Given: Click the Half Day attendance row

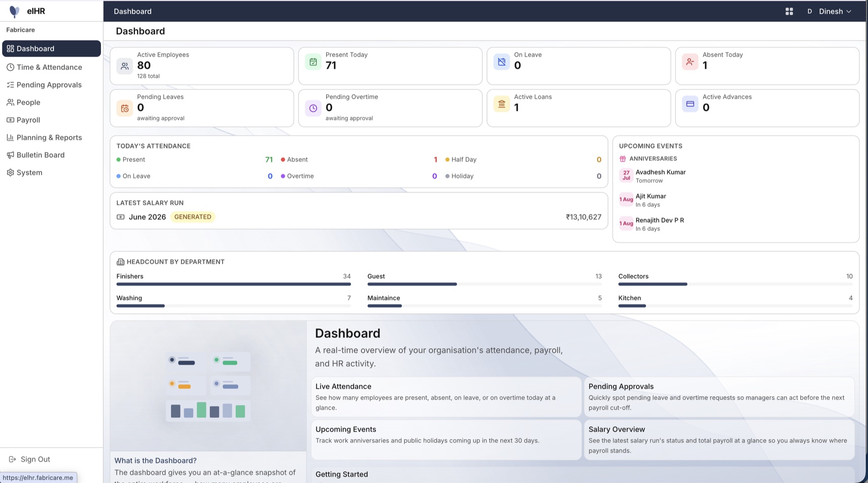Looking at the screenshot, I should tap(523, 160).
